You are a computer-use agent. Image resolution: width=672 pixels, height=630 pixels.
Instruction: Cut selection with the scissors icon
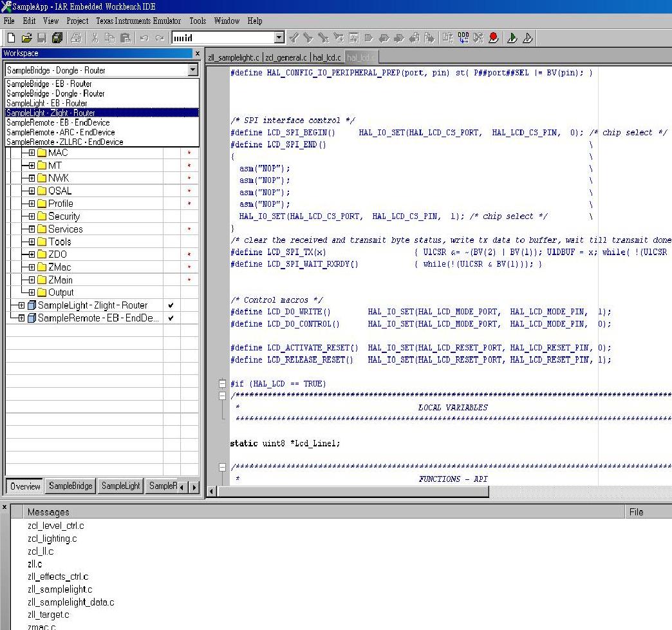click(95, 38)
